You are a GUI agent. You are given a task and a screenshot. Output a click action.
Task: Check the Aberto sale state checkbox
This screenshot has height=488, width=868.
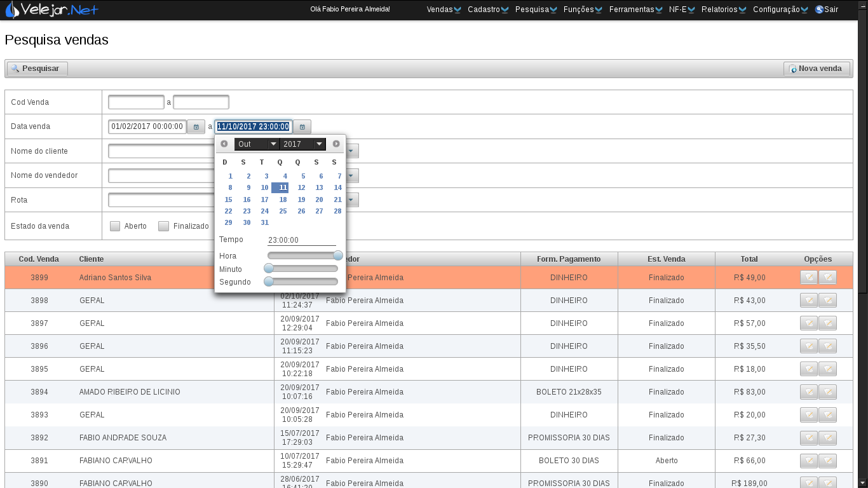click(115, 226)
